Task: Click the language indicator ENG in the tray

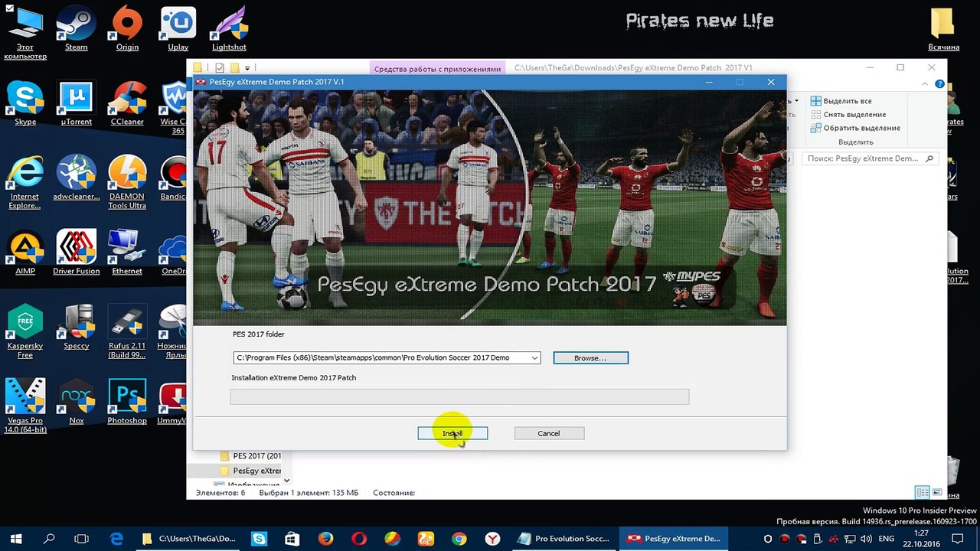Action: pos(886,539)
